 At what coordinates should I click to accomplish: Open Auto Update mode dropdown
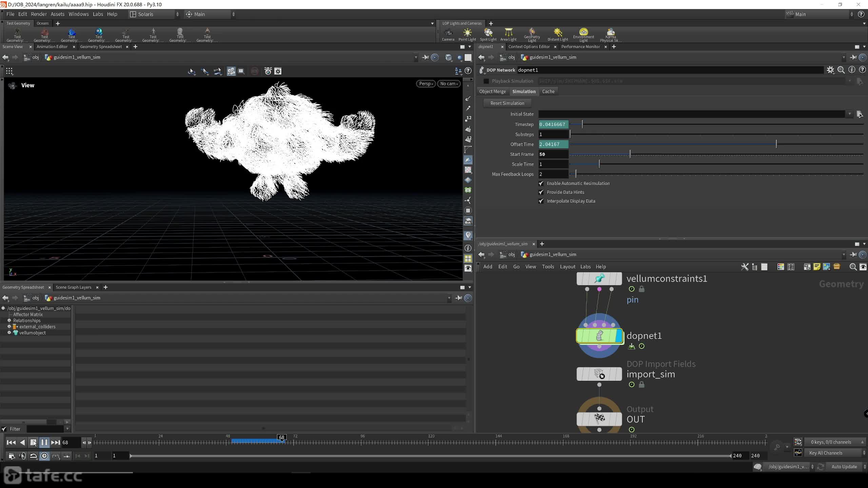pos(847,467)
